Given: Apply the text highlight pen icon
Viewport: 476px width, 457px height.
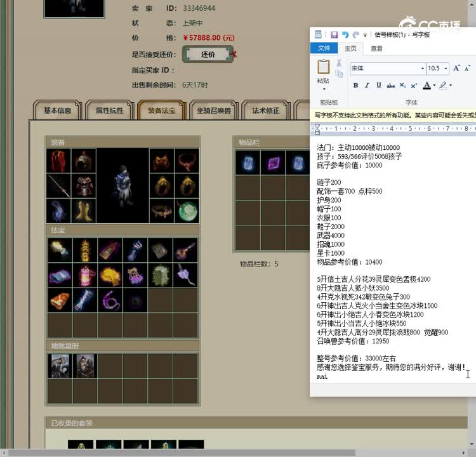Looking at the screenshot, I should [443, 86].
